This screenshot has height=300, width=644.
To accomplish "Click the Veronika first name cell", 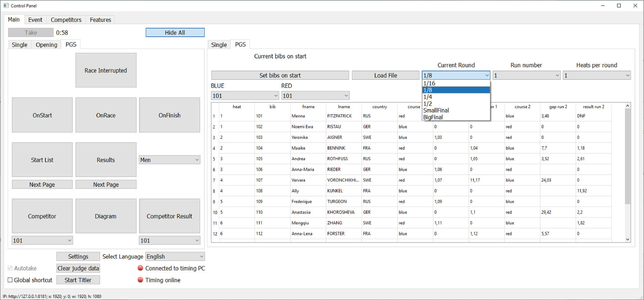I will (308, 138).
